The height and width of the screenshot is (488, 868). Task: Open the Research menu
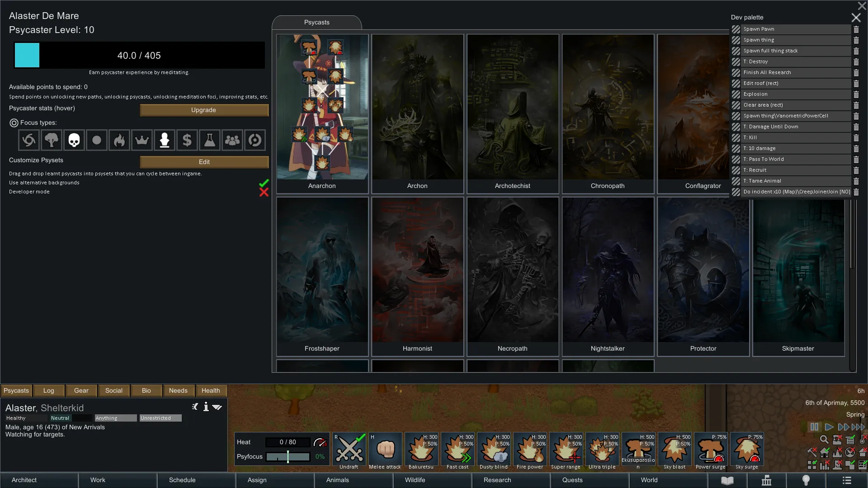point(497,480)
